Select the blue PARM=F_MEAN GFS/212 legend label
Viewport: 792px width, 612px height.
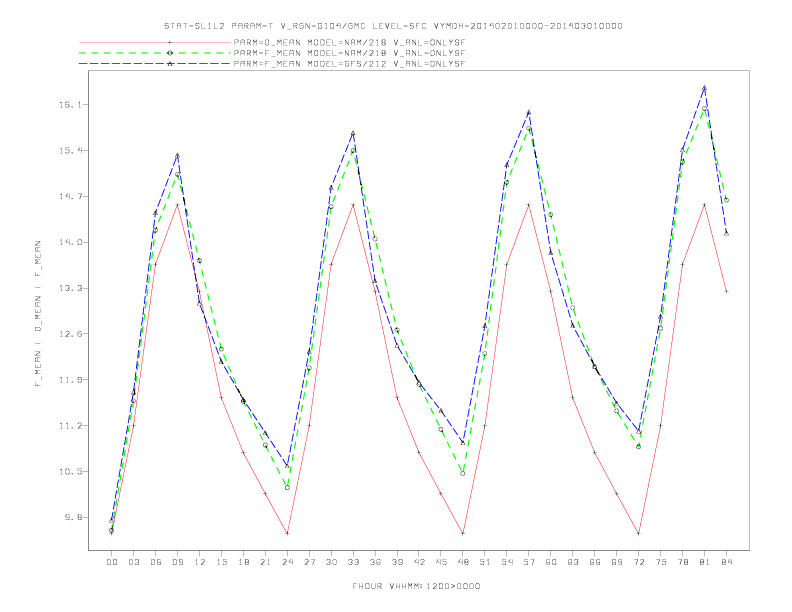349,64
